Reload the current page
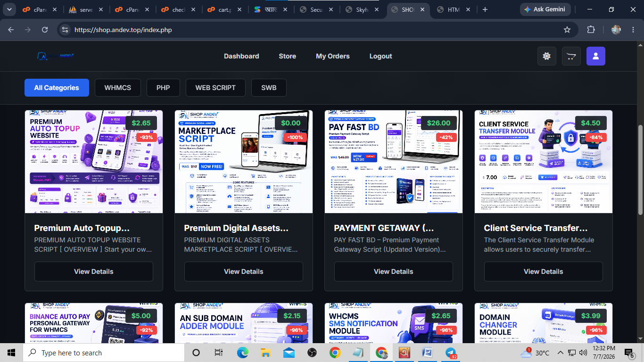This screenshot has height=362, width=644. pyautogui.click(x=45, y=30)
